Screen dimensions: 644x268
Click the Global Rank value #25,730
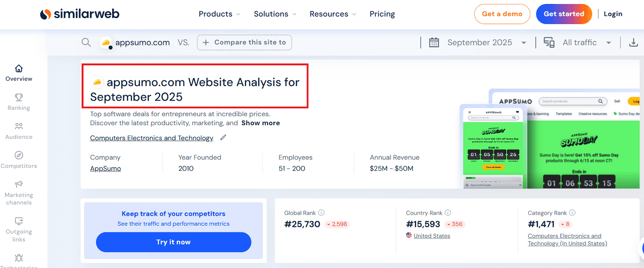click(302, 224)
